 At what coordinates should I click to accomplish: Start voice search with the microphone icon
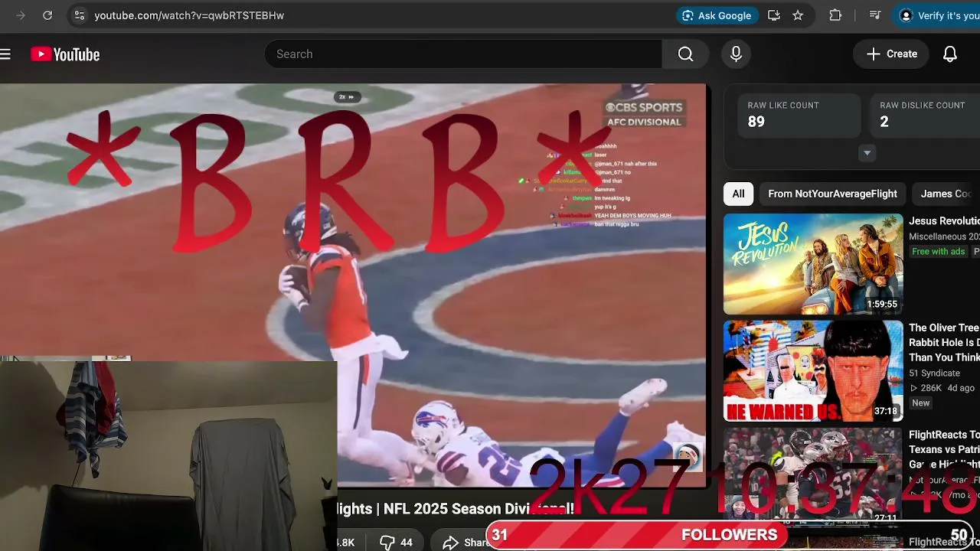click(x=736, y=54)
